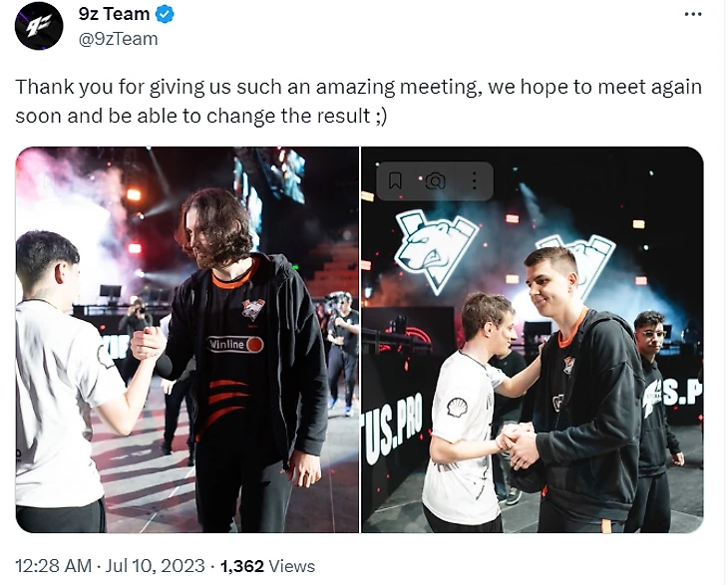Enlarge the right handshake photo

pyautogui.click(x=533, y=339)
